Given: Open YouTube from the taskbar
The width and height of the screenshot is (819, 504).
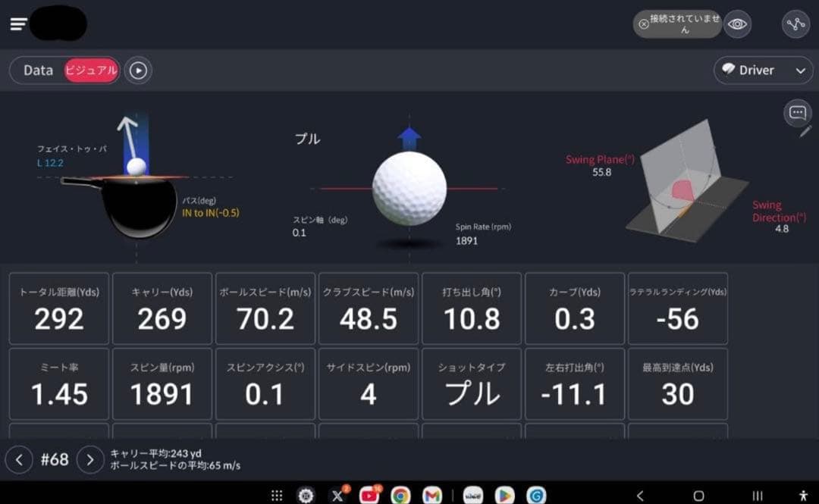Looking at the screenshot, I should pos(369,495).
